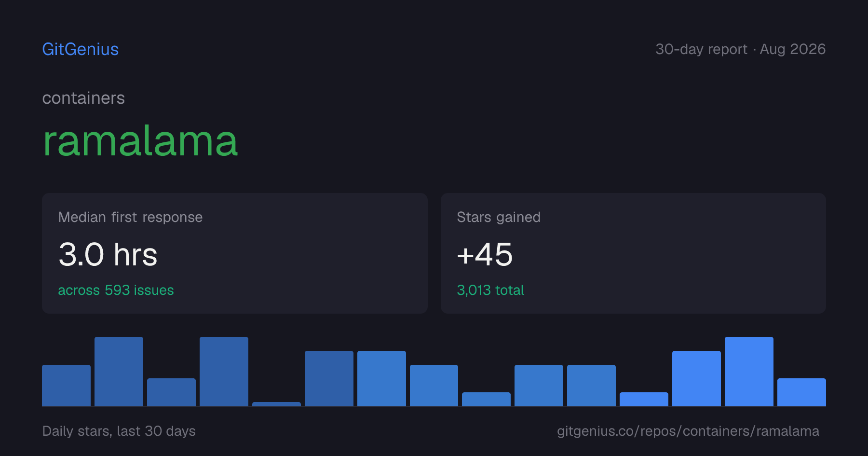This screenshot has width=868, height=456.
Task: Select the third short bar in chart
Action: pos(171,392)
